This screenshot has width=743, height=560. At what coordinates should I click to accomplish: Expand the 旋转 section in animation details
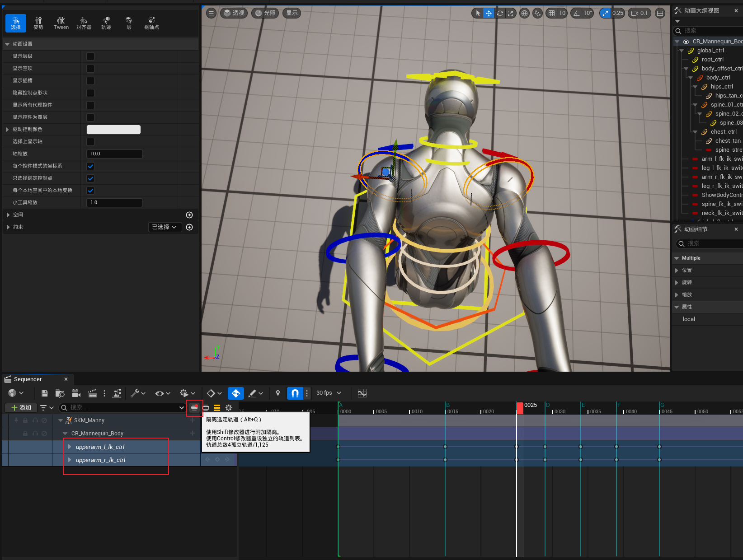tap(677, 282)
